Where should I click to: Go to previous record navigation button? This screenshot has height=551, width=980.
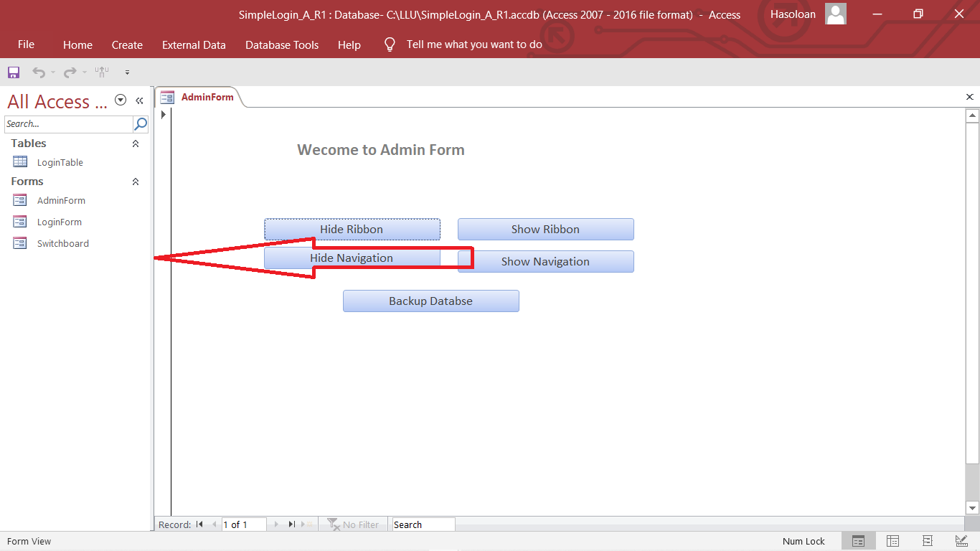click(x=214, y=524)
